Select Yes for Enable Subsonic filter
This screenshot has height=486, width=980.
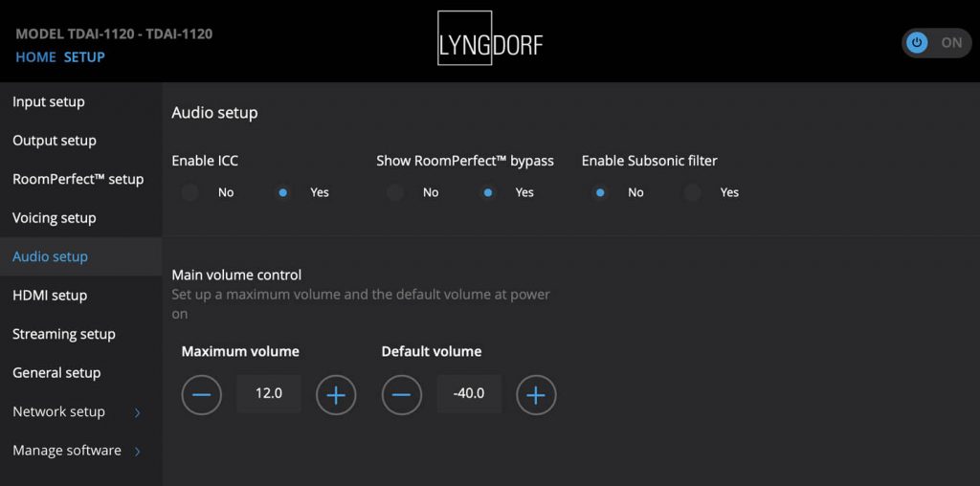[x=693, y=192]
